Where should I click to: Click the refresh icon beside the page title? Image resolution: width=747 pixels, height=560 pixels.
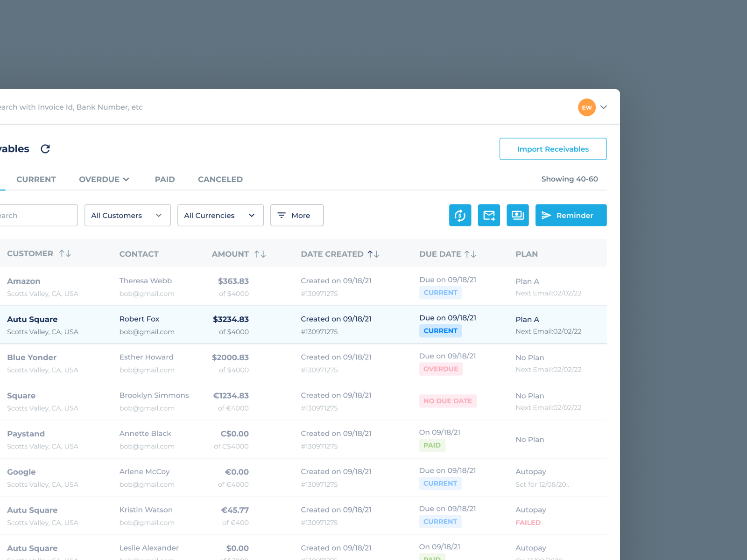[45, 149]
